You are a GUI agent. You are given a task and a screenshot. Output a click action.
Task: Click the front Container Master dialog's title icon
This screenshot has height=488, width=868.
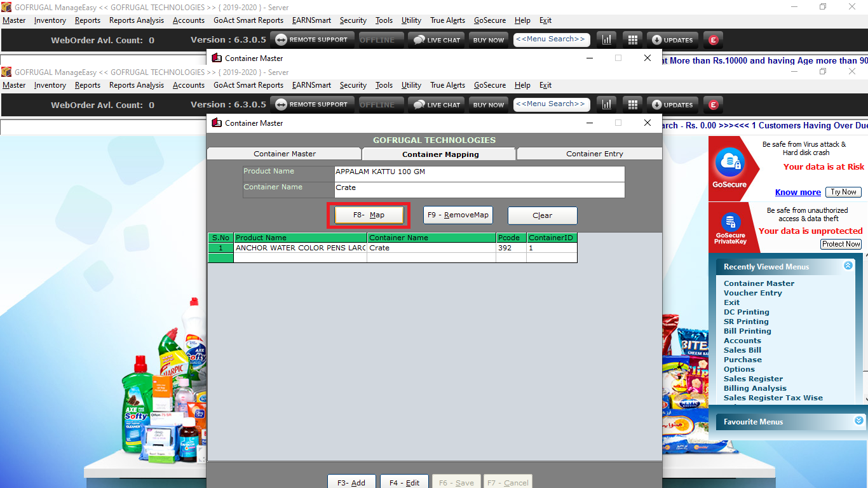pos(217,123)
